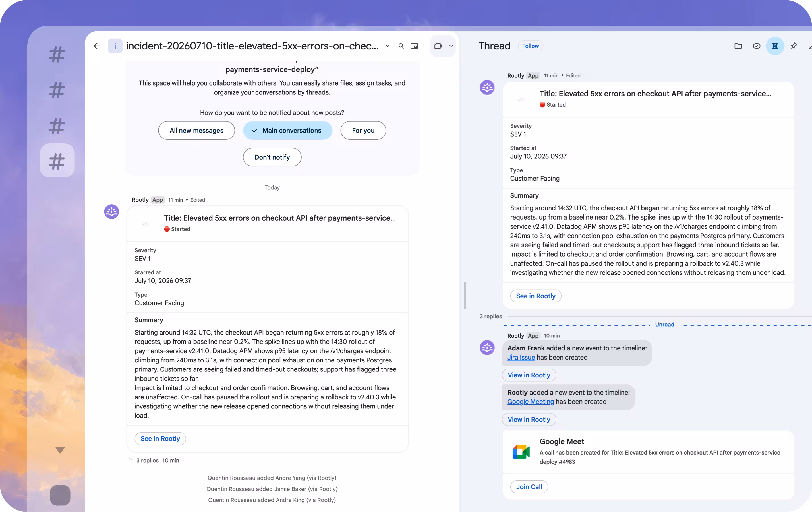
Task: Start a video meeting with camera icon
Action: click(438, 46)
